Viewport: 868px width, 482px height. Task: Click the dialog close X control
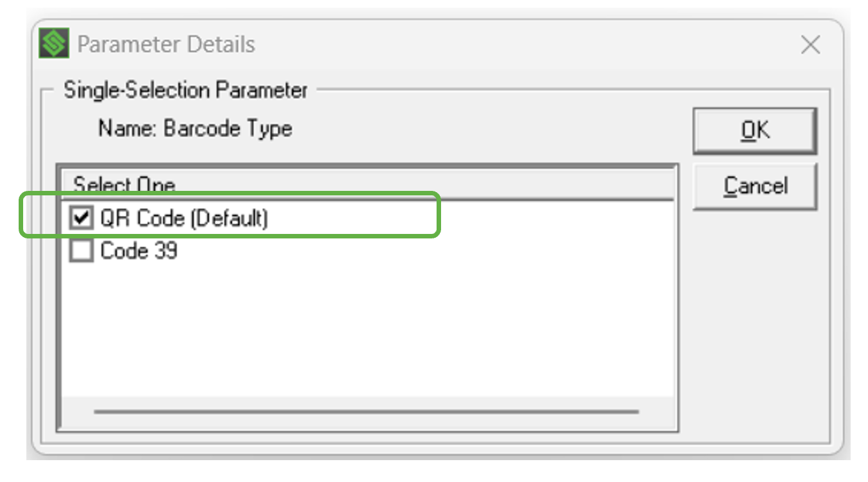tap(811, 44)
